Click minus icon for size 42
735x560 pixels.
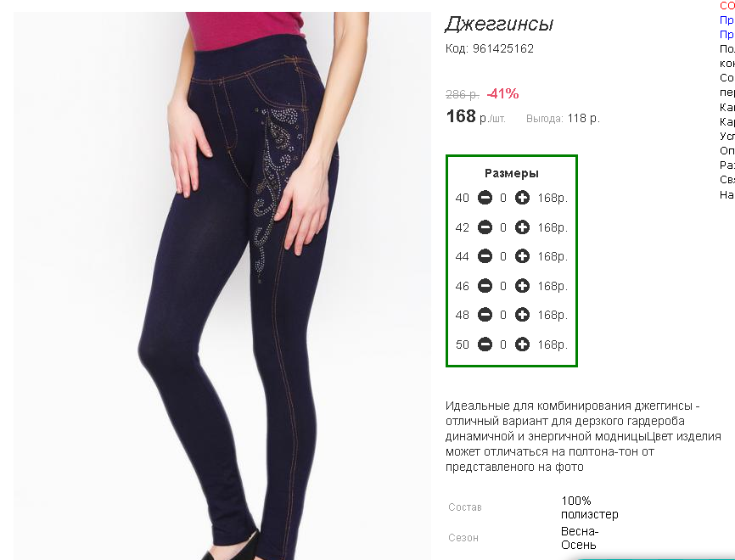pos(485,227)
